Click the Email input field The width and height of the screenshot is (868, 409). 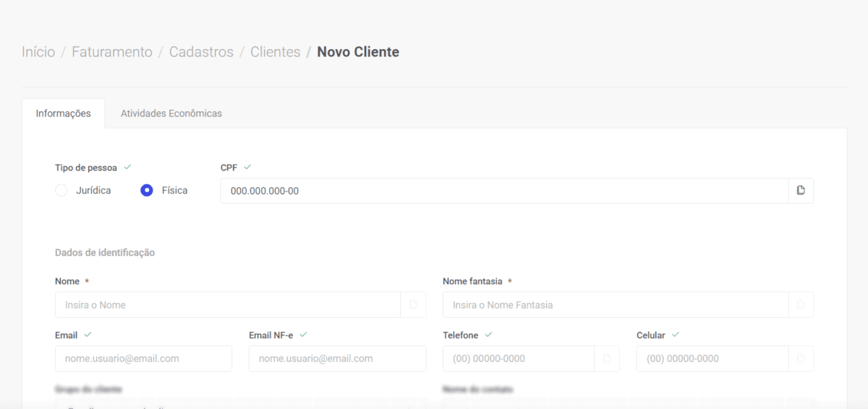144,358
